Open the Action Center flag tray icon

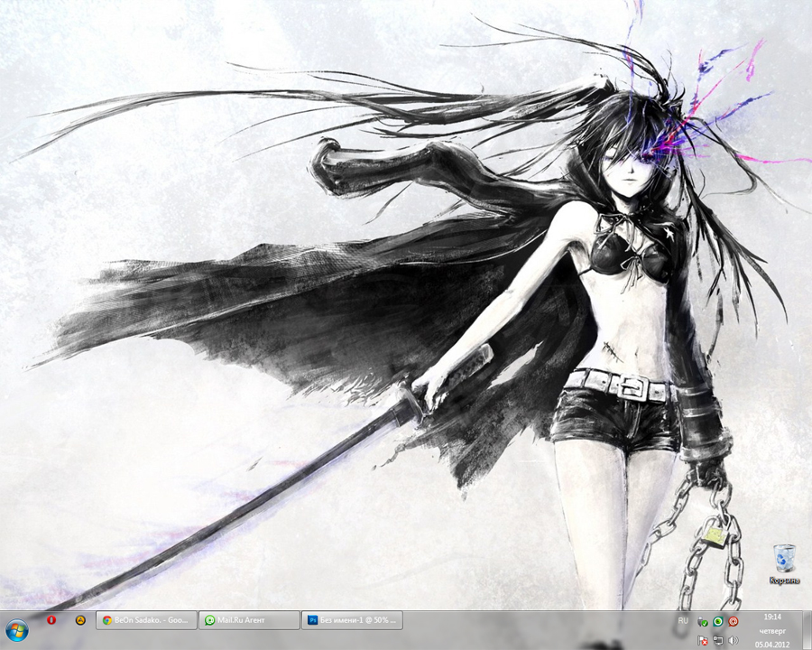[x=703, y=641]
